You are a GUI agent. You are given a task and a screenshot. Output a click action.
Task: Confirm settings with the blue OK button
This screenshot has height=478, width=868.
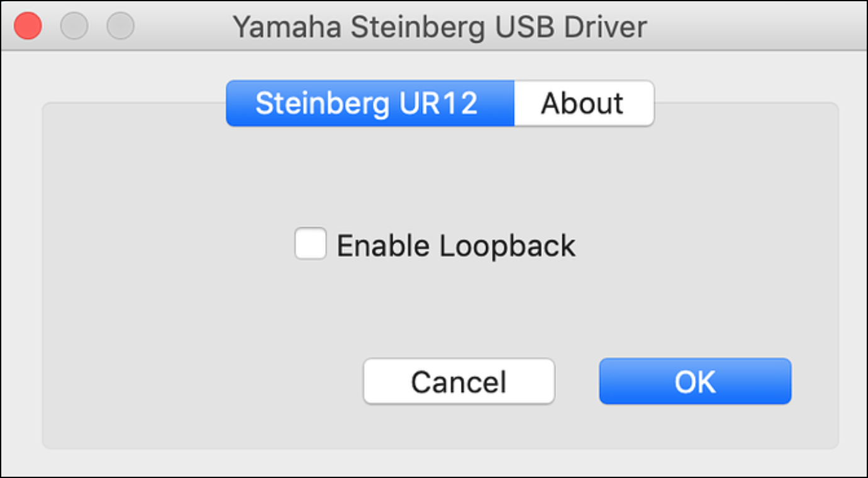tap(694, 381)
